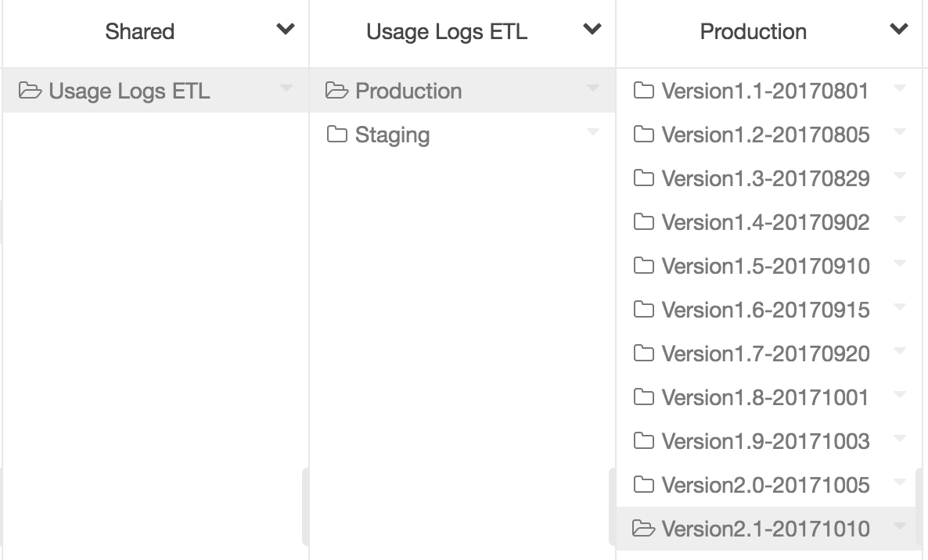Expand the Usage Logs ETL header chevron menu

coord(593,30)
